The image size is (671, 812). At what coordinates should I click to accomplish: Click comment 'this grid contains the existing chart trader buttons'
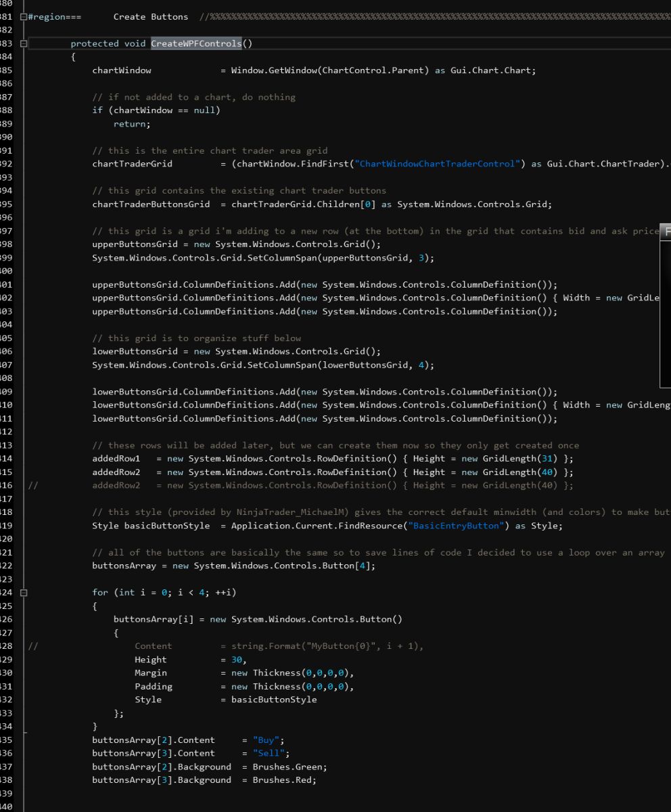click(x=239, y=191)
